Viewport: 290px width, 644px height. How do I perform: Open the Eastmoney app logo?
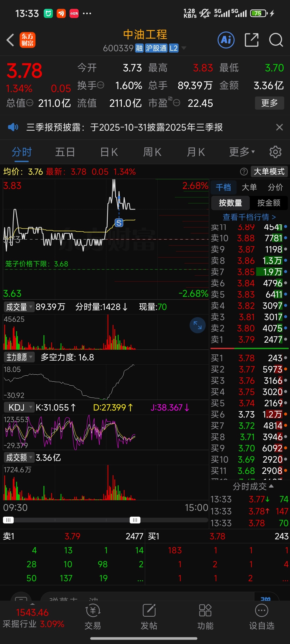tap(27, 40)
